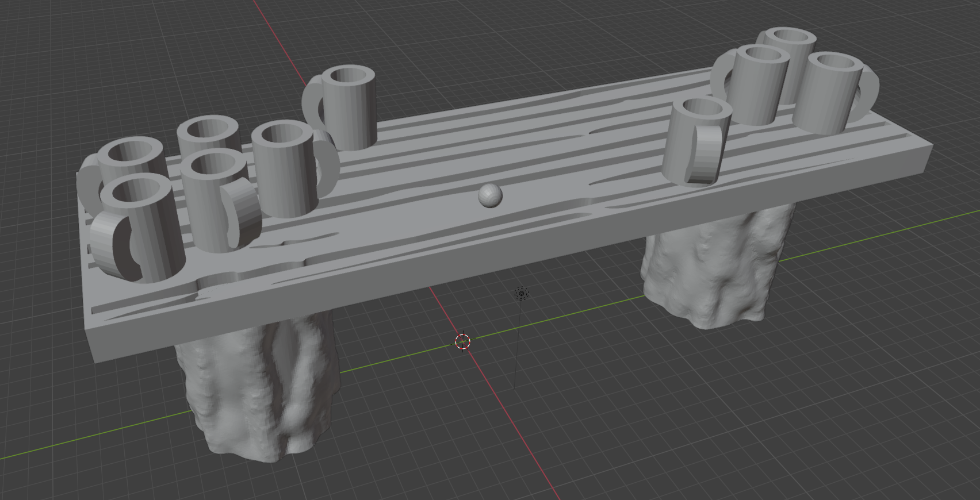Select the small sphere on the tabletop
The width and height of the screenshot is (980, 500).
490,195
